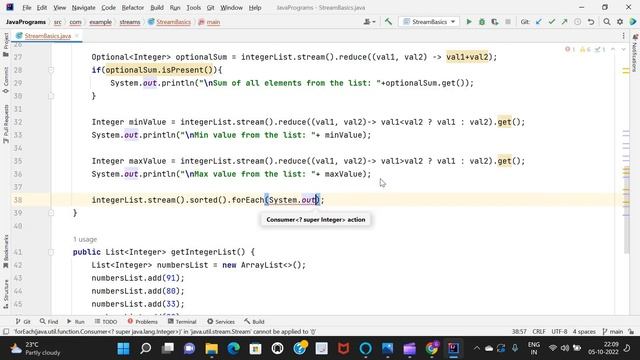Click the colorful plugin icon at toolbar end
Screen dimensions: 640x360
point(633,22)
